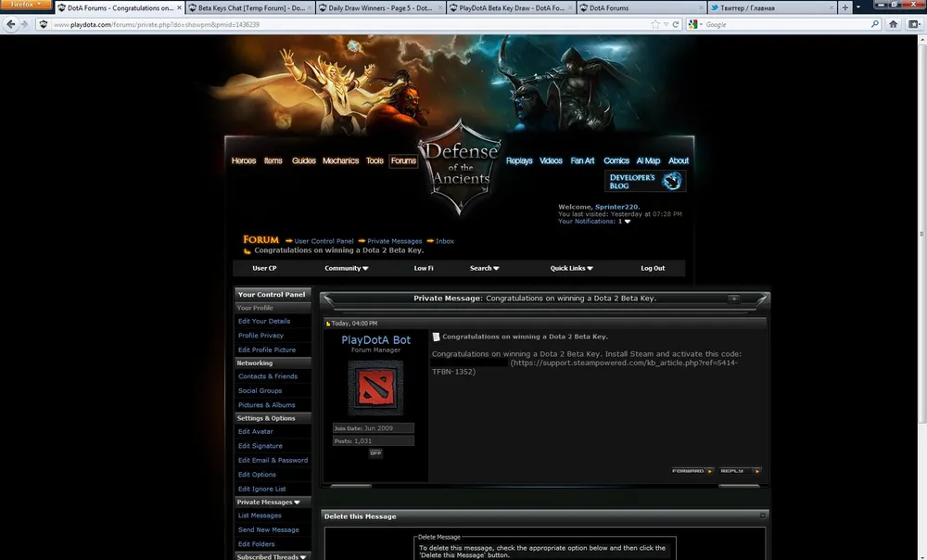Open User CP in navbar

point(264,269)
